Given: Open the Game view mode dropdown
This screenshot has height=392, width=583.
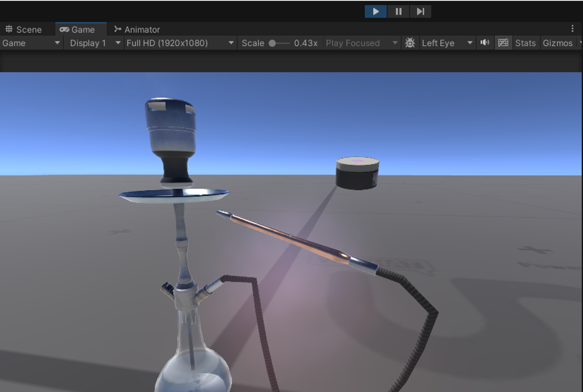Looking at the screenshot, I should pos(31,43).
